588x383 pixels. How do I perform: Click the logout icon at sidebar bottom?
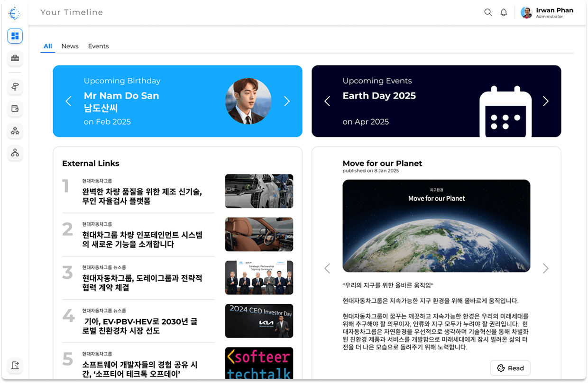coord(15,365)
